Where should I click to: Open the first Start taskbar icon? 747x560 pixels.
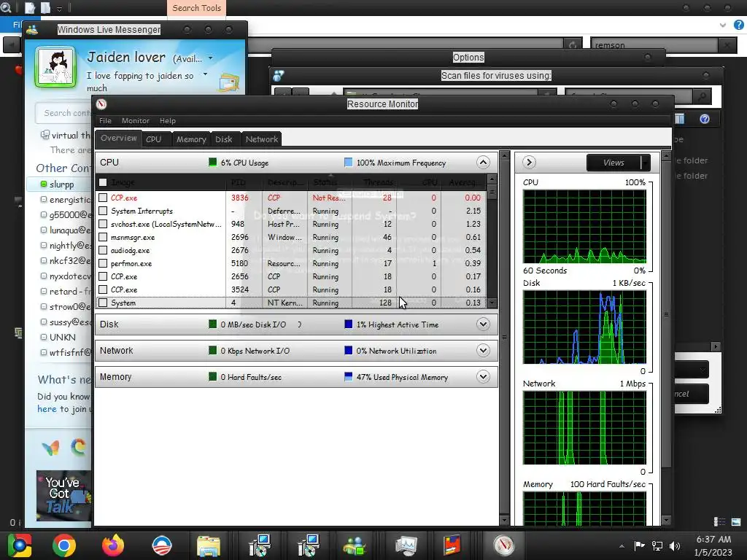point(20,545)
